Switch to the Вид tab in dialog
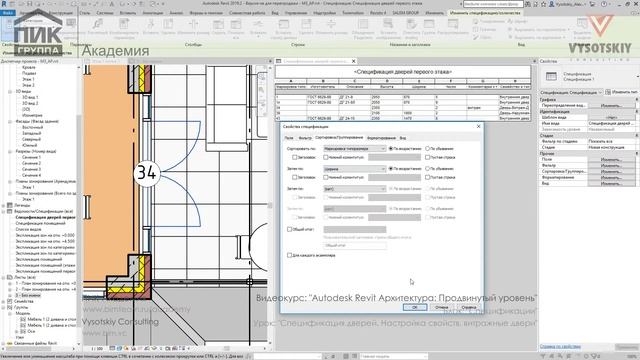The image size is (640, 360). 402,138
